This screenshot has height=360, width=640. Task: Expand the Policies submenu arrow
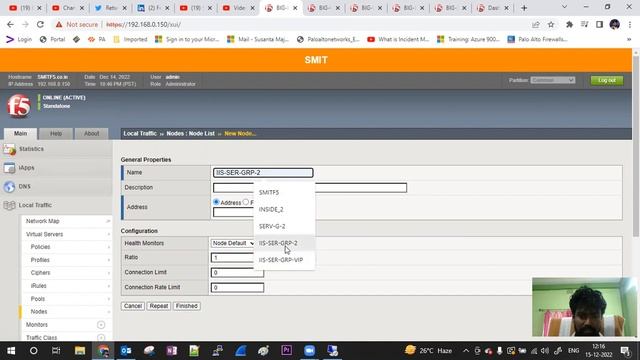109,247
